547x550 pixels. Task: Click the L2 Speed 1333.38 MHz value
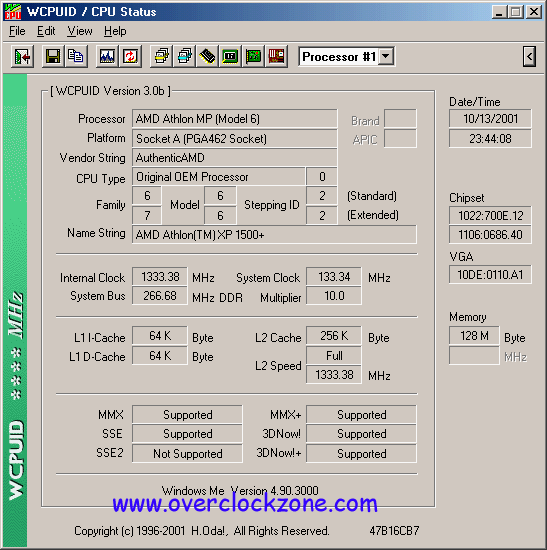click(x=334, y=375)
